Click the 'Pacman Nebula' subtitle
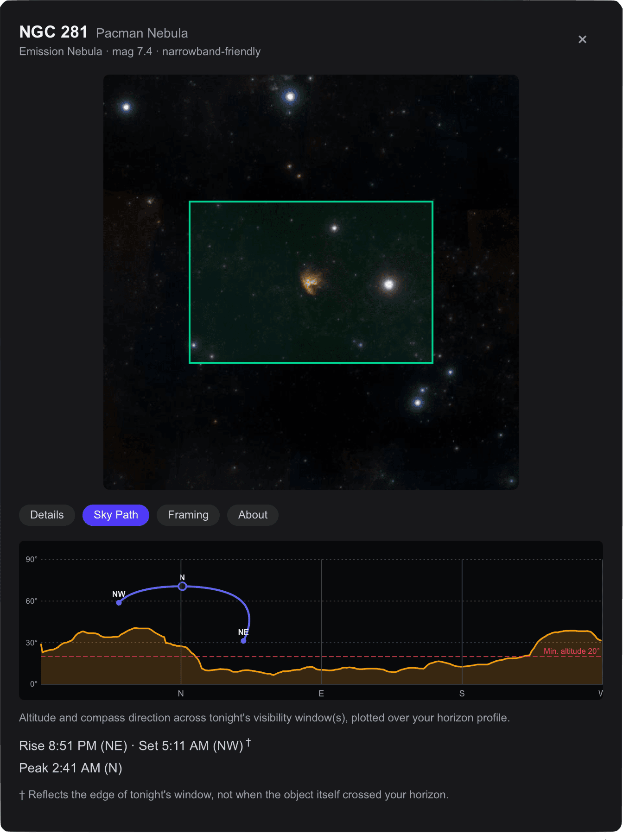Image resolution: width=623 pixels, height=840 pixels. point(142,33)
